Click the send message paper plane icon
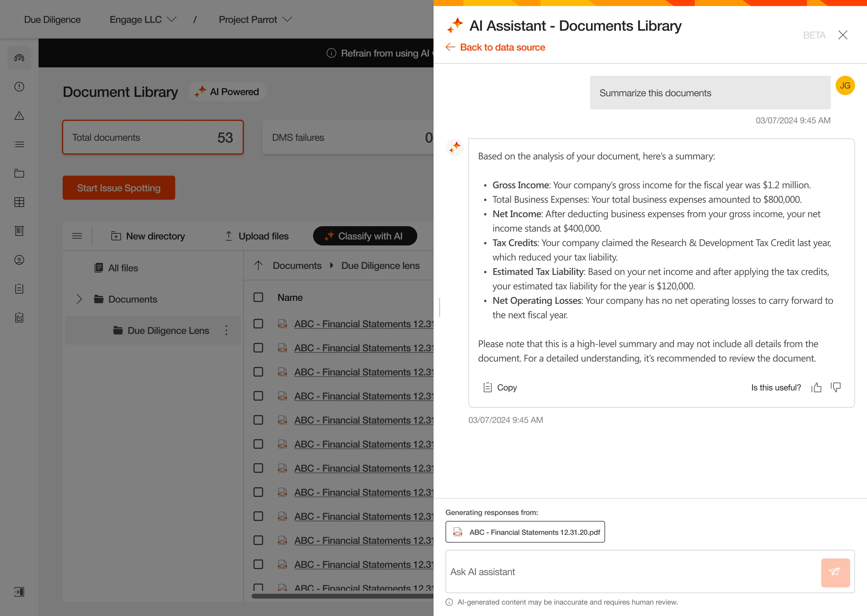This screenshot has width=867, height=616. pos(835,572)
